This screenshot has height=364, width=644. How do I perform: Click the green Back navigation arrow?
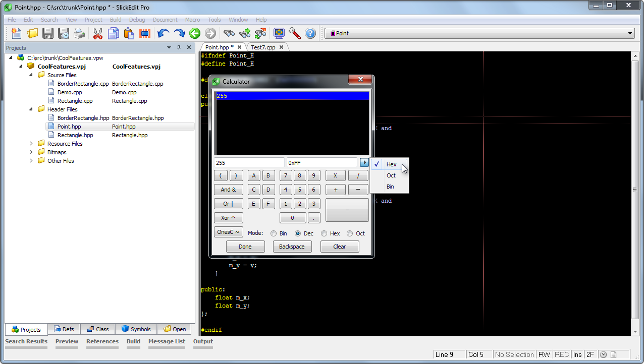[195, 33]
